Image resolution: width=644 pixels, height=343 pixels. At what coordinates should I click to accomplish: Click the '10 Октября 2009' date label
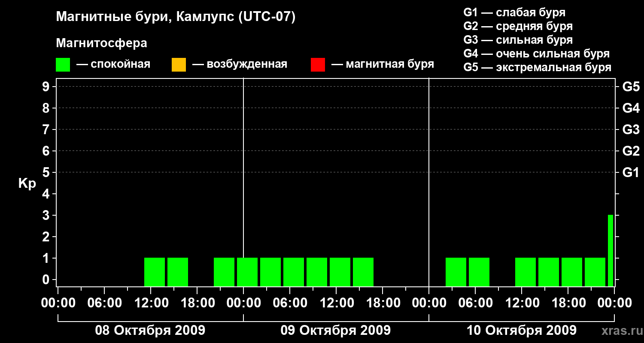(x=522, y=331)
